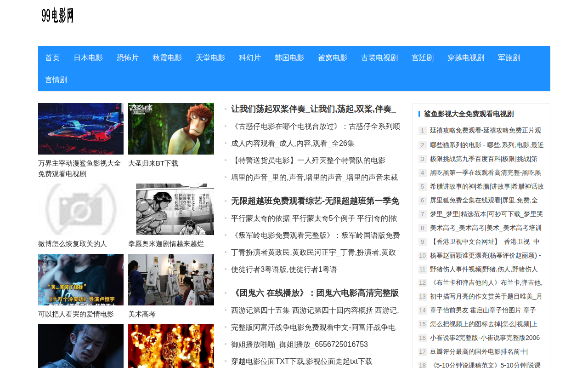
Task: Open the 言情剧 menu item
Action: (56, 80)
